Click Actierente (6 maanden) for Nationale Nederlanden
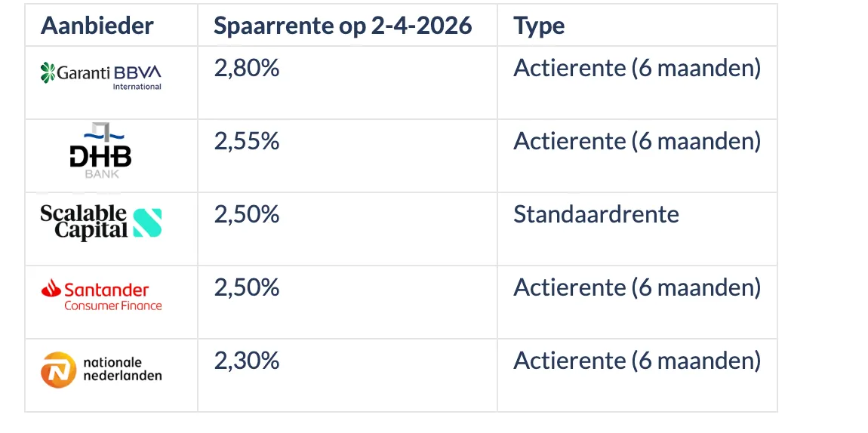 (x=636, y=361)
